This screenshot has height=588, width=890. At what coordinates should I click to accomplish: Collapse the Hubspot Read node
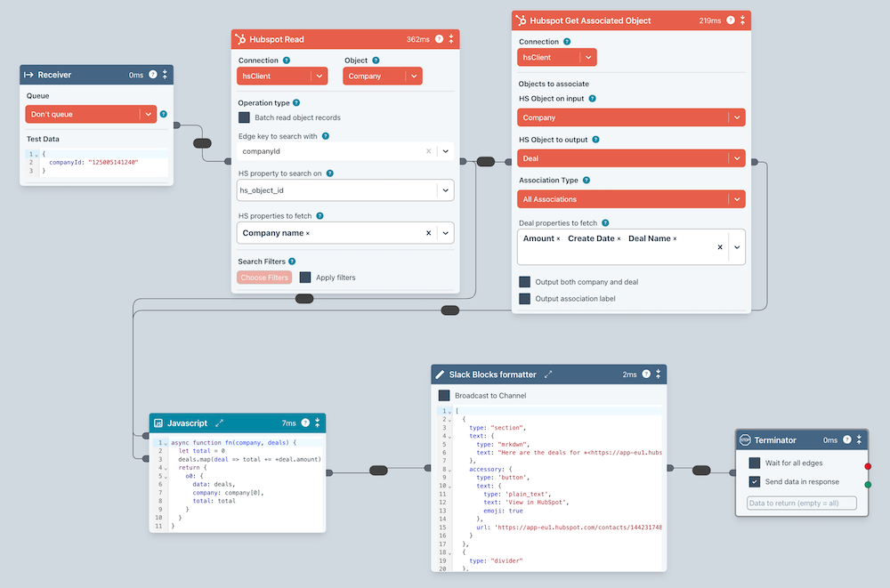coord(451,39)
